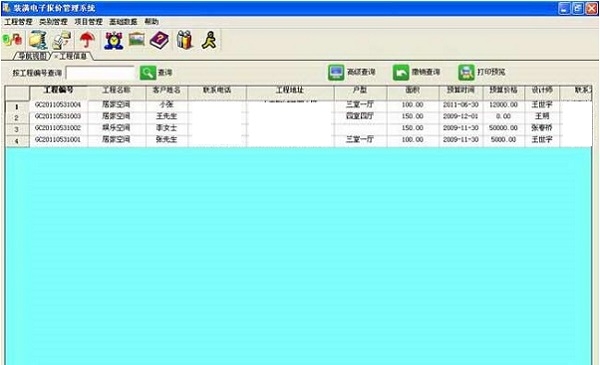Click the yellow running man icon
Image resolution: width=600 pixels, height=365 pixels.
coord(210,40)
